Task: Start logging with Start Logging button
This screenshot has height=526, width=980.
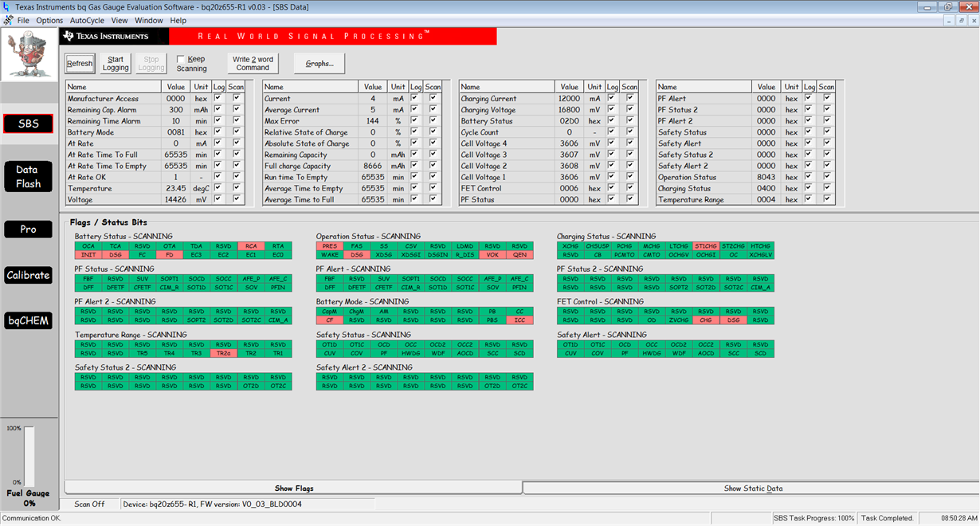Action: click(x=116, y=64)
